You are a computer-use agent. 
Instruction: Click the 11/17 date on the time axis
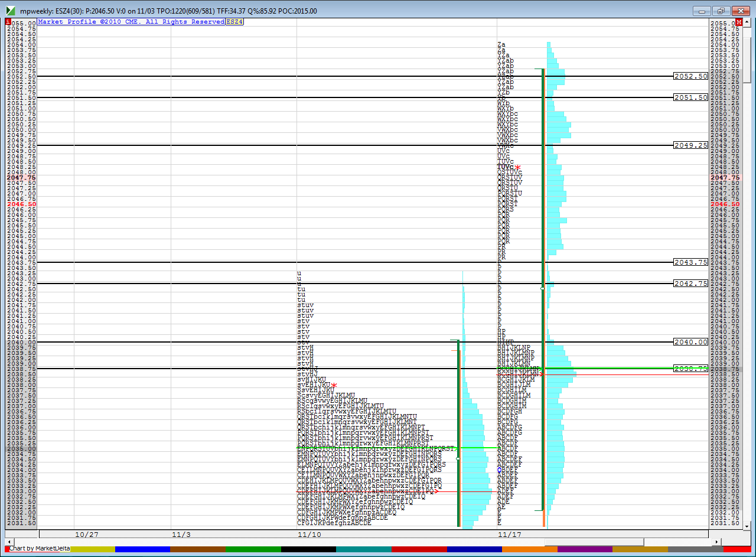pyautogui.click(x=509, y=534)
